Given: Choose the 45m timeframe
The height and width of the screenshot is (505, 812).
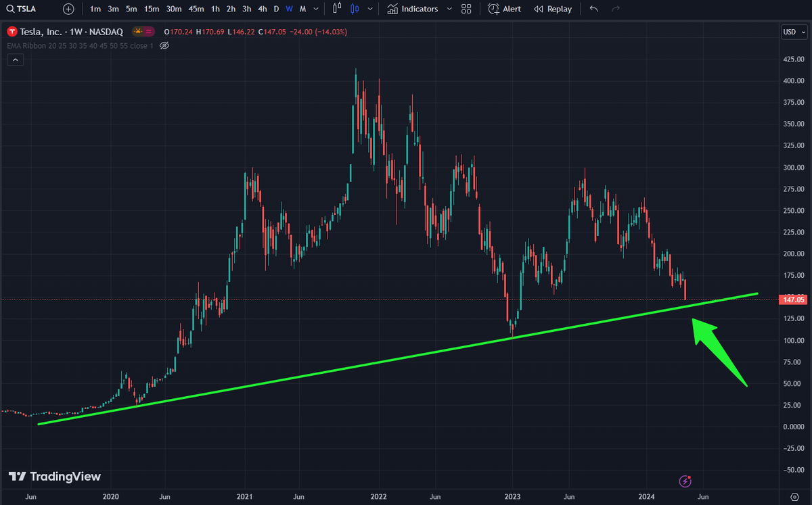Looking at the screenshot, I should pos(196,9).
